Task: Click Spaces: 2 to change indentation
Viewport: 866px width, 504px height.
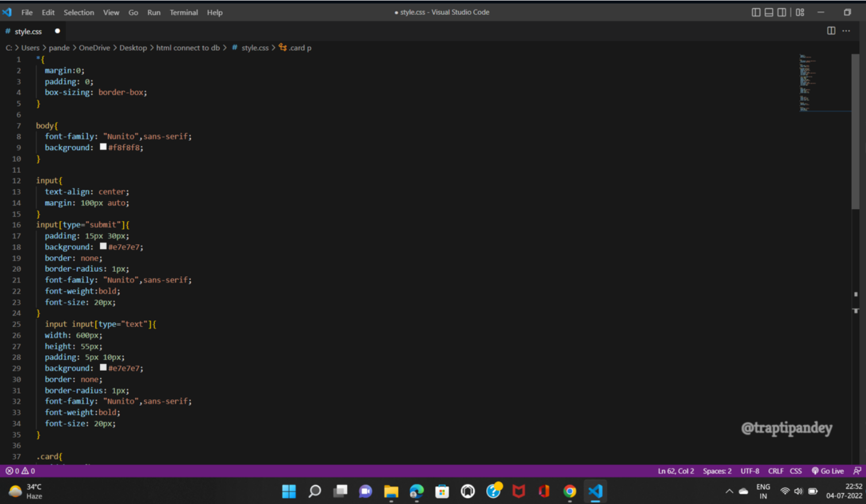Action: 717,471
